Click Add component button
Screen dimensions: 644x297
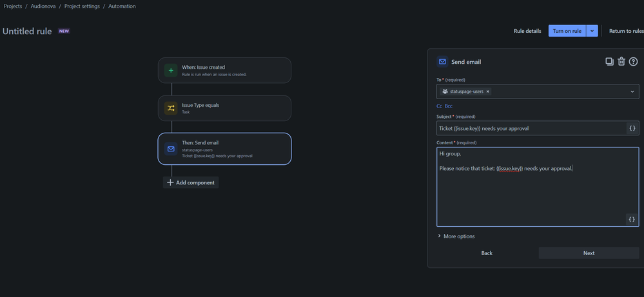tap(191, 182)
